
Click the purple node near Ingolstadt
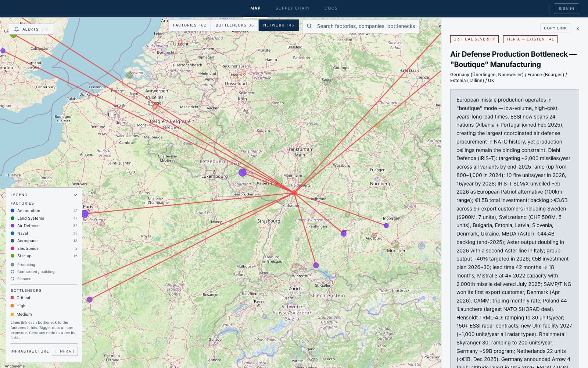(x=386, y=226)
